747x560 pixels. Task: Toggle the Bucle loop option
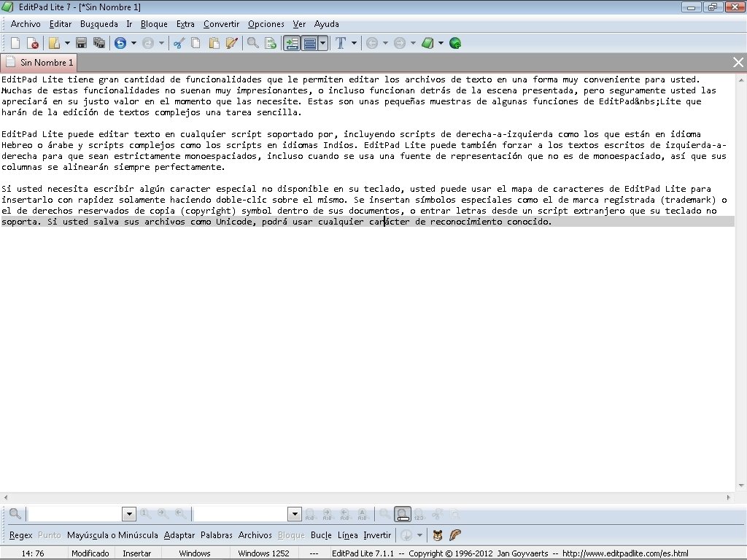321,535
